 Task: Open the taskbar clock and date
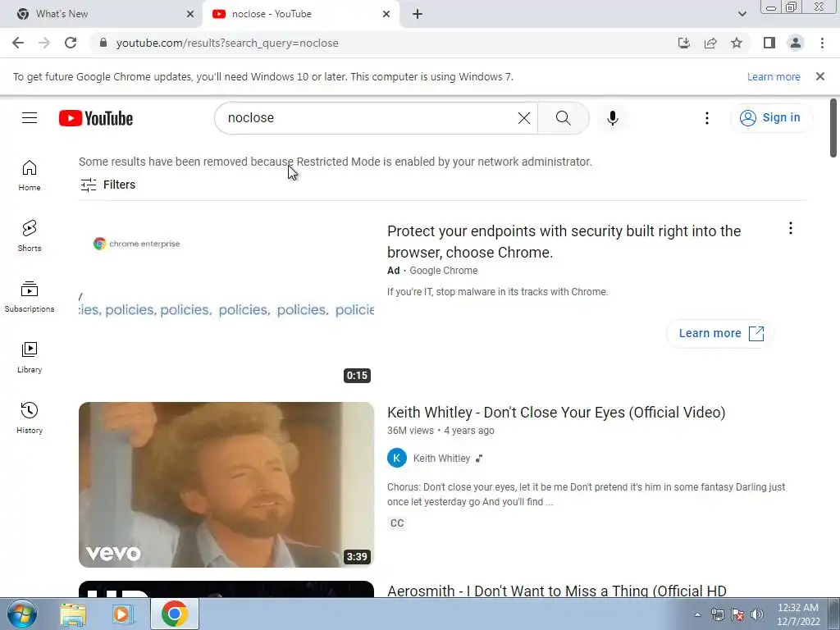798,614
